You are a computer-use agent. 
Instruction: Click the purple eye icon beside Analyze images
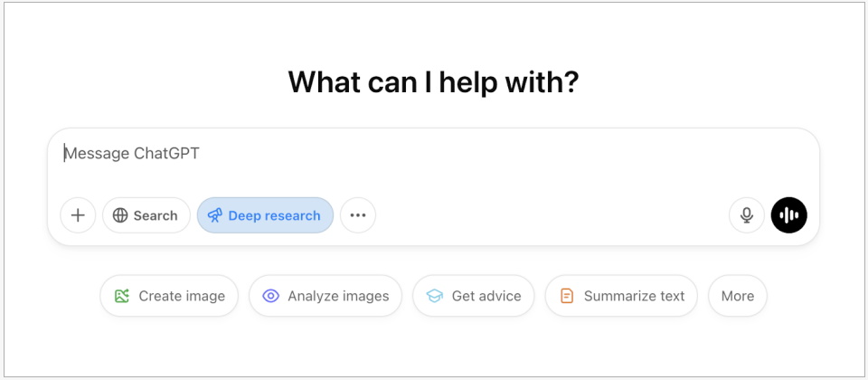pyautogui.click(x=270, y=296)
